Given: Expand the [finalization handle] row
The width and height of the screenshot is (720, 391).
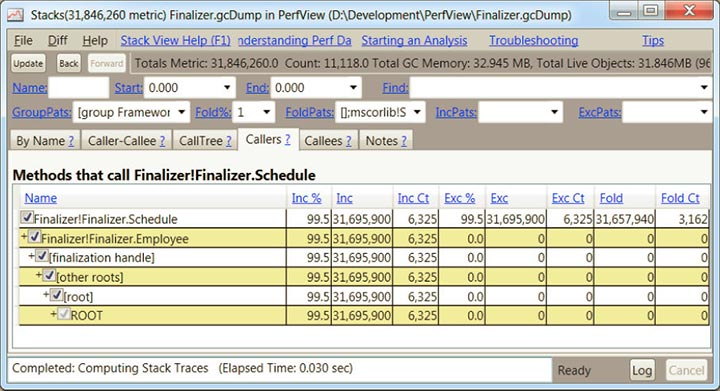Looking at the screenshot, I should (x=32, y=256).
